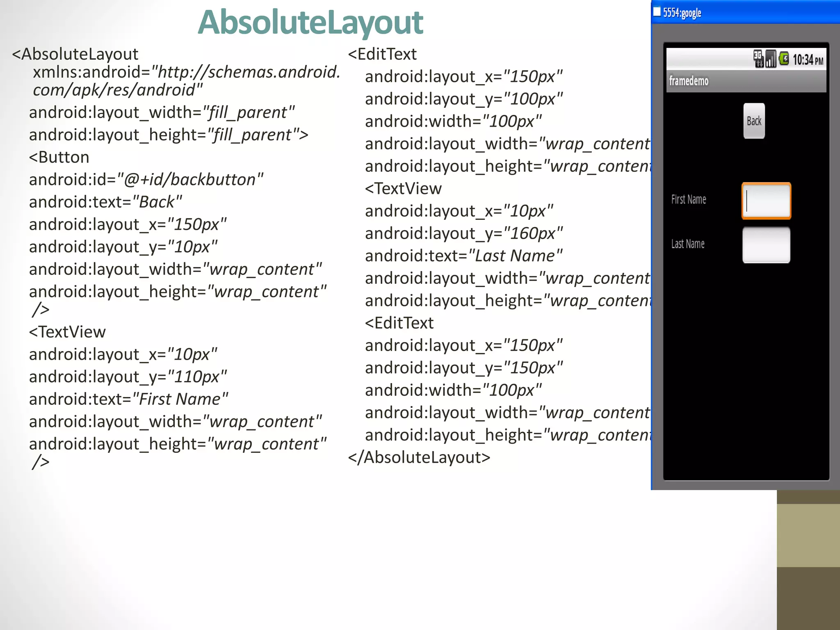Click the 5554:google window title text
The width and height of the screenshot is (840, 630).
tap(682, 13)
